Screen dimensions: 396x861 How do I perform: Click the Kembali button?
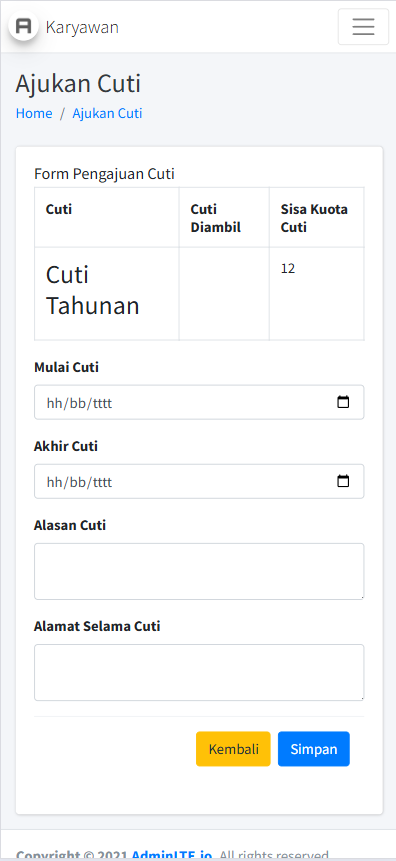coord(233,749)
